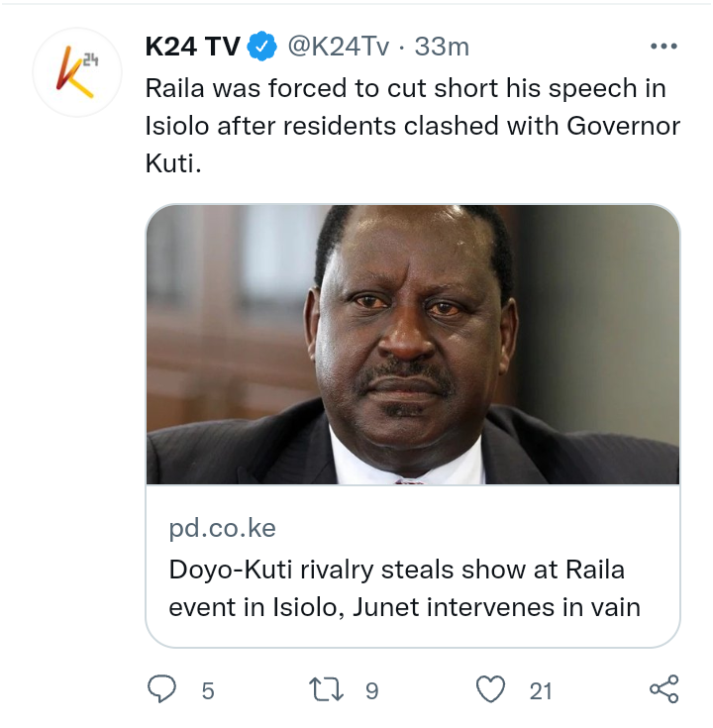Open the share icon for this tweet
This screenshot has height=728, width=713.
664,689
